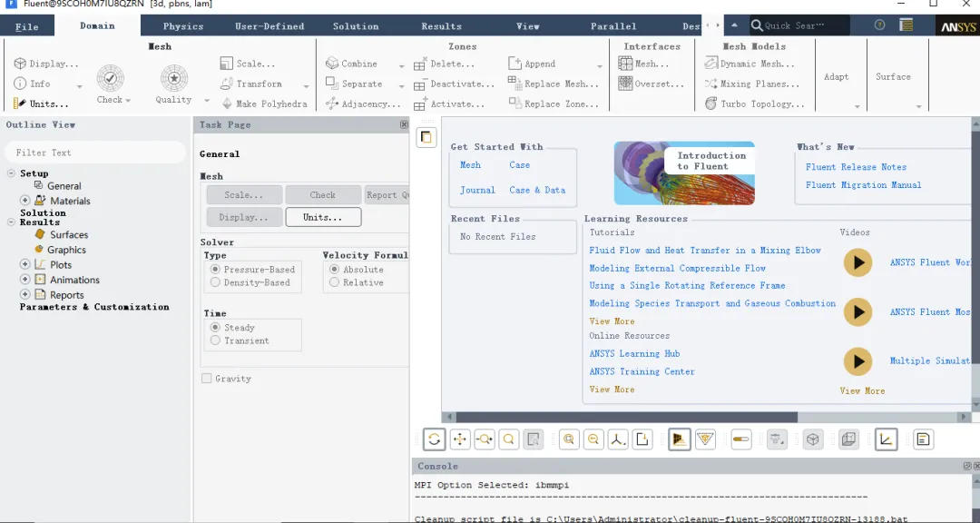Viewport: 980px width, 523px height.
Task: Click the Turbo Topology icon
Action: pos(711,104)
